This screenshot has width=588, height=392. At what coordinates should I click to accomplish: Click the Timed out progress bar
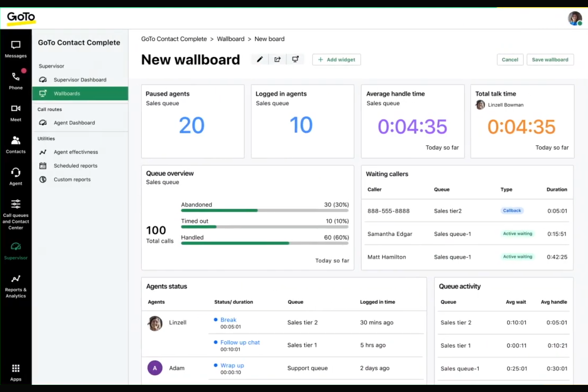[265, 227]
